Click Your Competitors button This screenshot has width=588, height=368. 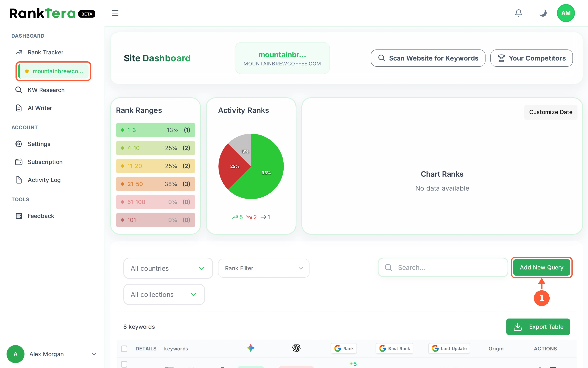[531, 58]
